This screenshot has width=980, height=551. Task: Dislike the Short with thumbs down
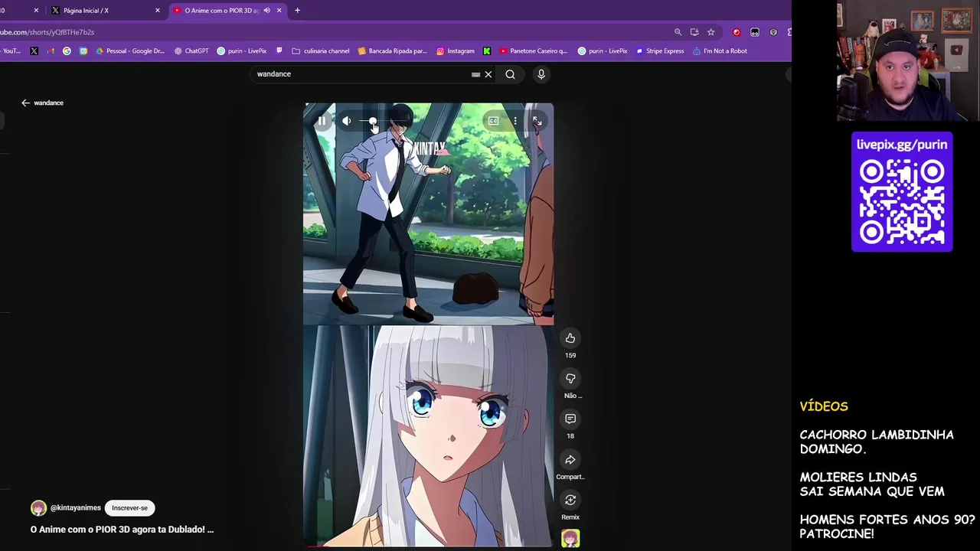pyautogui.click(x=570, y=379)
